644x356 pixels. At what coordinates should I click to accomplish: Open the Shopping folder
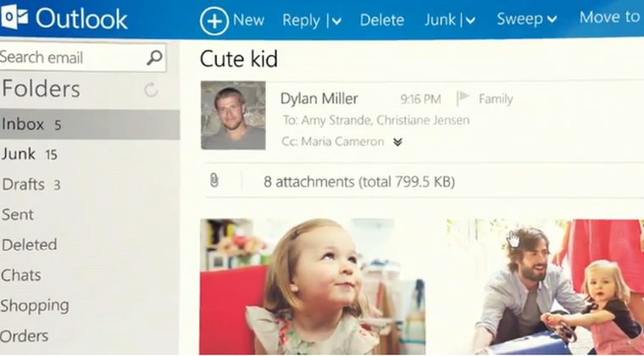point(35,305)
